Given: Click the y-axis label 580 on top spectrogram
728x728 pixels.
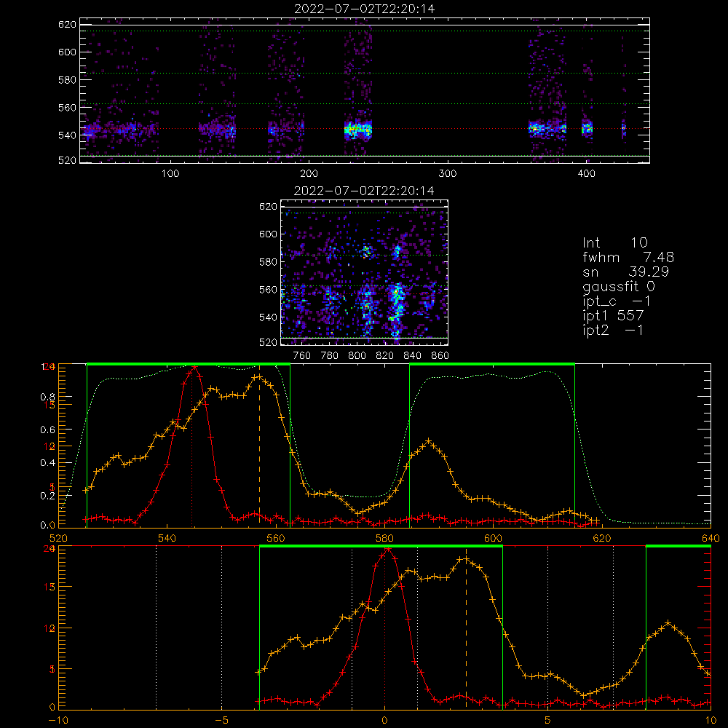Looking at the screenshot, I should 67,80.
